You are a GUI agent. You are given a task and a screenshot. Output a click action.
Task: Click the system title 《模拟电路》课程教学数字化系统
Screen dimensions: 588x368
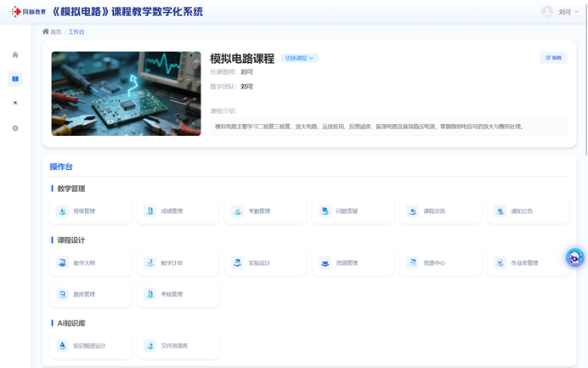pyautogui.click(x=127, y=12)
